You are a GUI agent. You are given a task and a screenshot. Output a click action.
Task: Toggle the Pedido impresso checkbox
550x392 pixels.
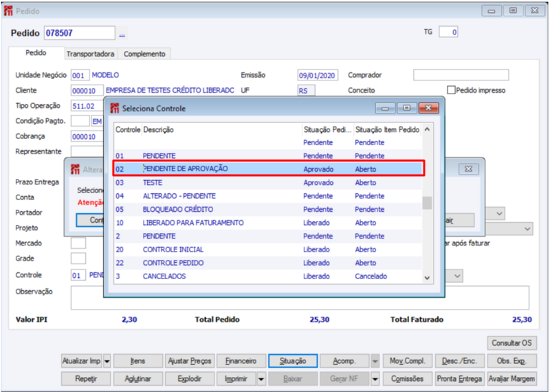451,90
